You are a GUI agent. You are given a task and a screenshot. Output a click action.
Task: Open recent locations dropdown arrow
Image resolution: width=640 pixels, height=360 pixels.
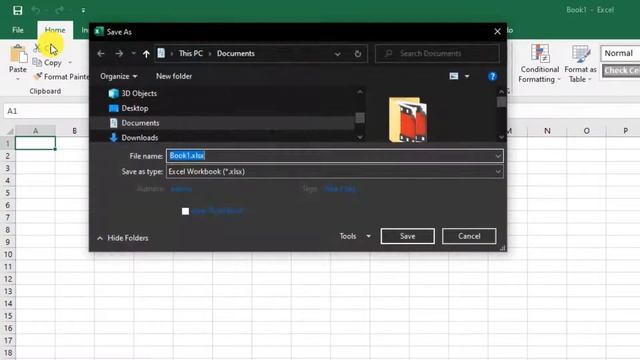(133, 53)
